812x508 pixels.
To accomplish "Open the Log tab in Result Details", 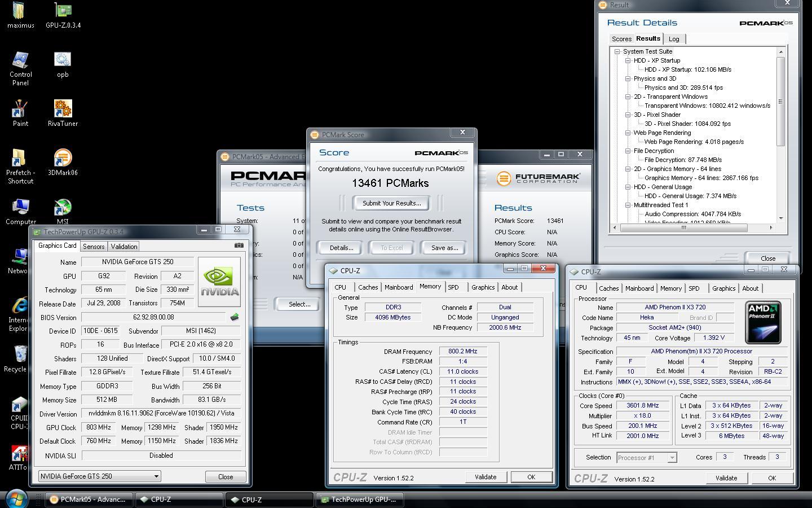I will click(x=674, y=39).
